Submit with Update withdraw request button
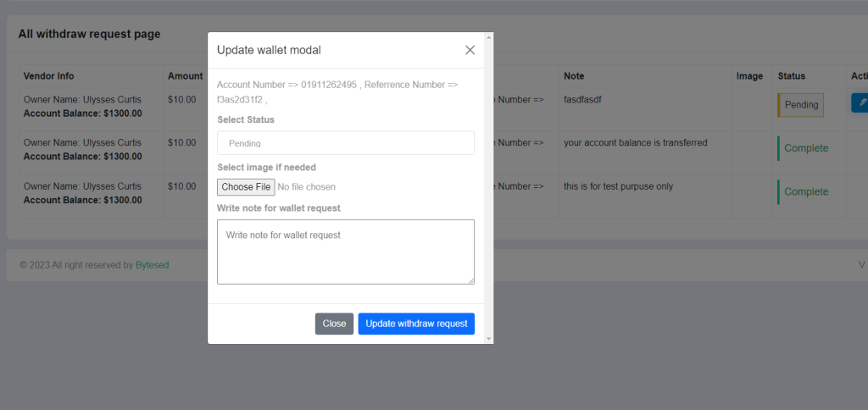This screenshot has height=410, width=868. [x=416, y=324]
